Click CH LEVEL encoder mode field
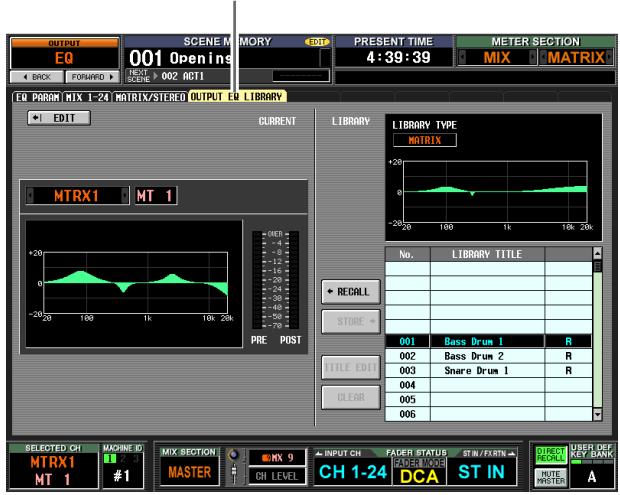 click(278, 476)
